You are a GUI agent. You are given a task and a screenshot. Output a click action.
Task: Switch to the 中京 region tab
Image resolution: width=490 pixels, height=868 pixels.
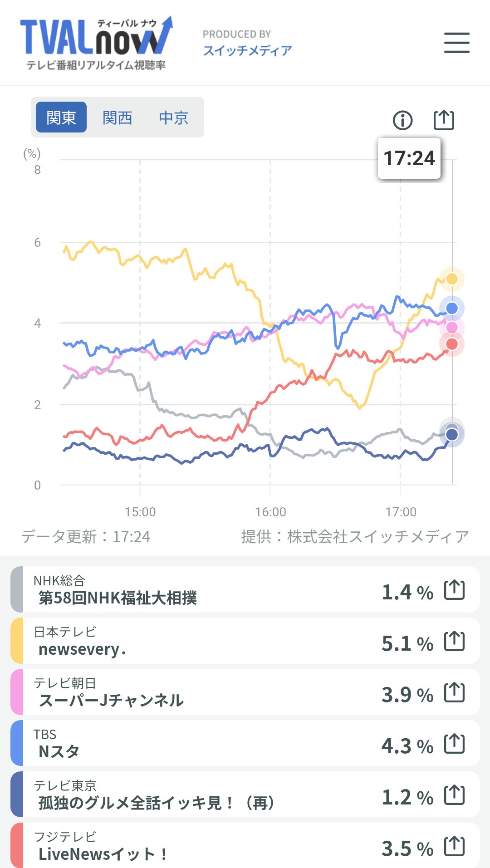pos(173,118)
